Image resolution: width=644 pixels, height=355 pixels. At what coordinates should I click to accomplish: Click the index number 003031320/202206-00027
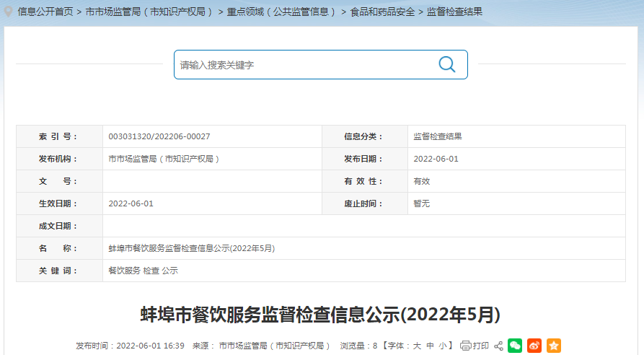[159, 136]
